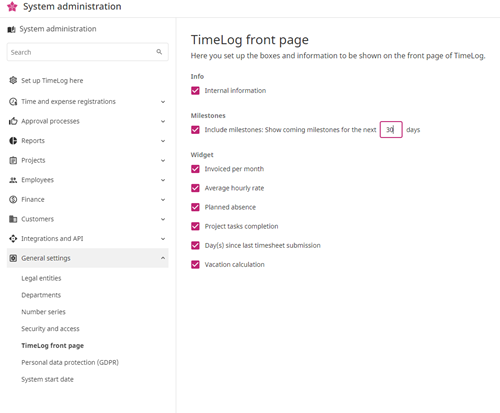This screenshot has width=500, height=413.
Task: Click the search magnifier icon
Action: (x=159, y=52)
